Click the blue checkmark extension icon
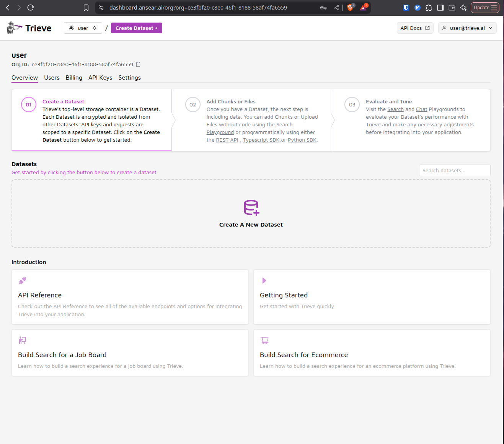Screen dimensions: 504x444 418,8
